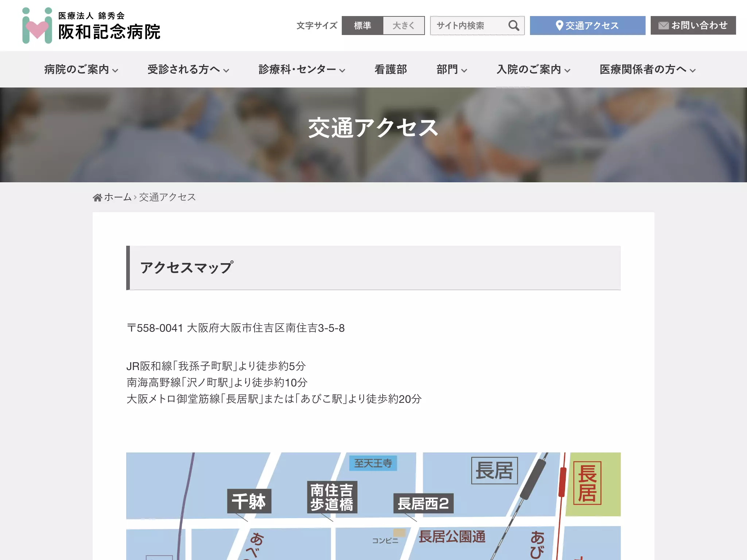Click the 文字サイズ label

317,26
